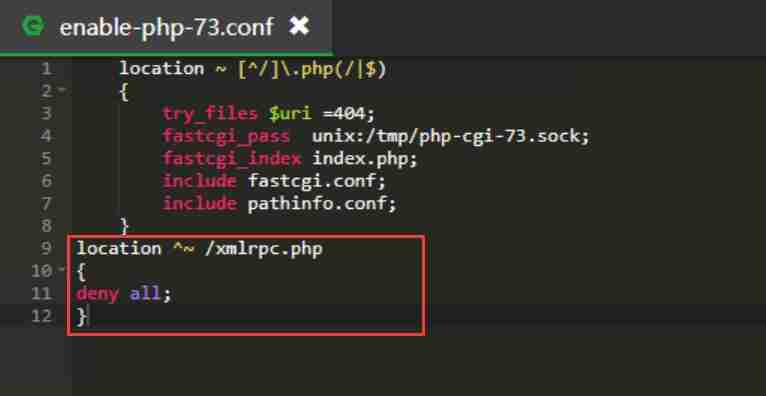Image resolution: width=766 pixels, height=396 pixels.
Task: Click line number 9 in gutter
Action: pos(45,248)
